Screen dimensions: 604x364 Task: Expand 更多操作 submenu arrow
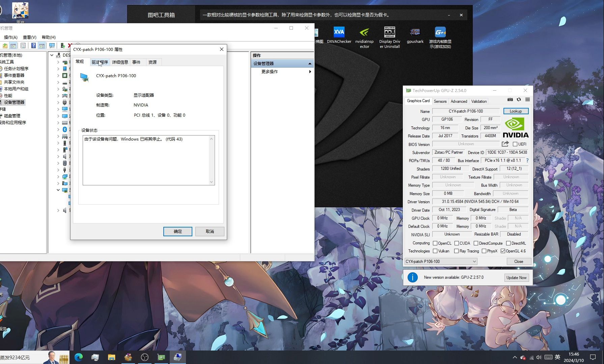[x=310, y=71]
